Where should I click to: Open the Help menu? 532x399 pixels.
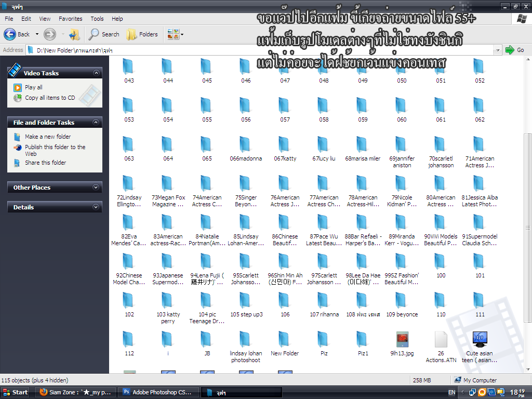pyautogui.click(x=117, y=19)
